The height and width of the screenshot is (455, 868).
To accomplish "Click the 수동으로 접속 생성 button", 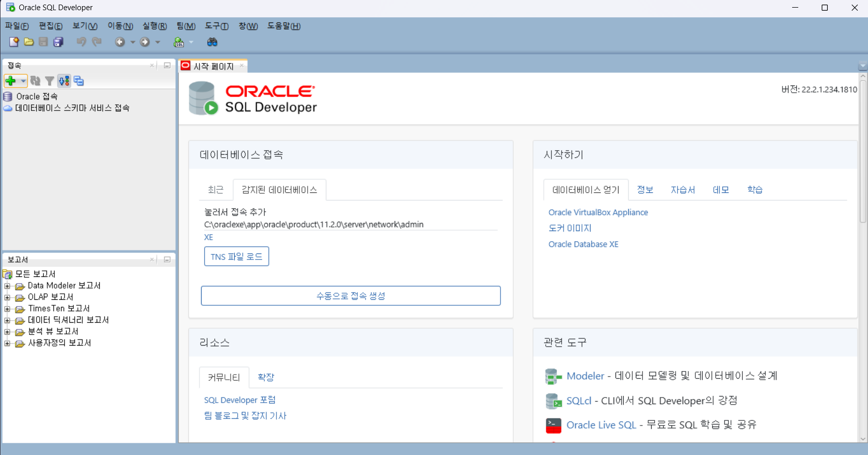I will click(x=351, y=296).
